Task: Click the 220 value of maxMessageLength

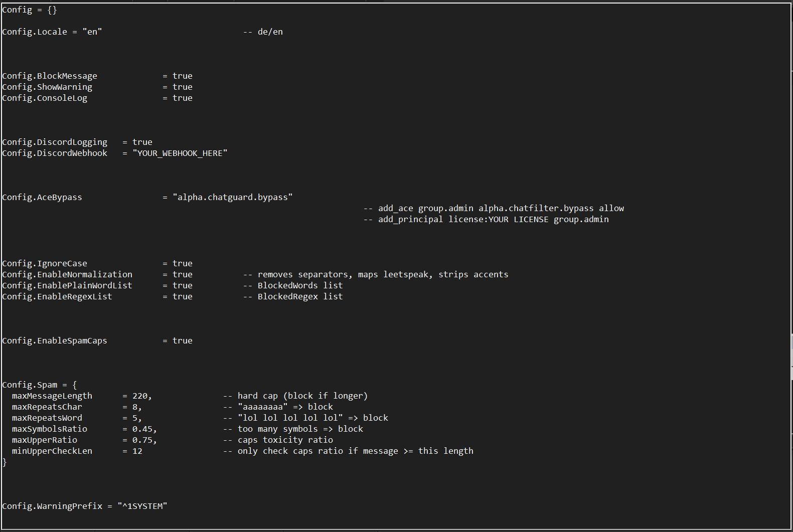Action: click(140, 396)
